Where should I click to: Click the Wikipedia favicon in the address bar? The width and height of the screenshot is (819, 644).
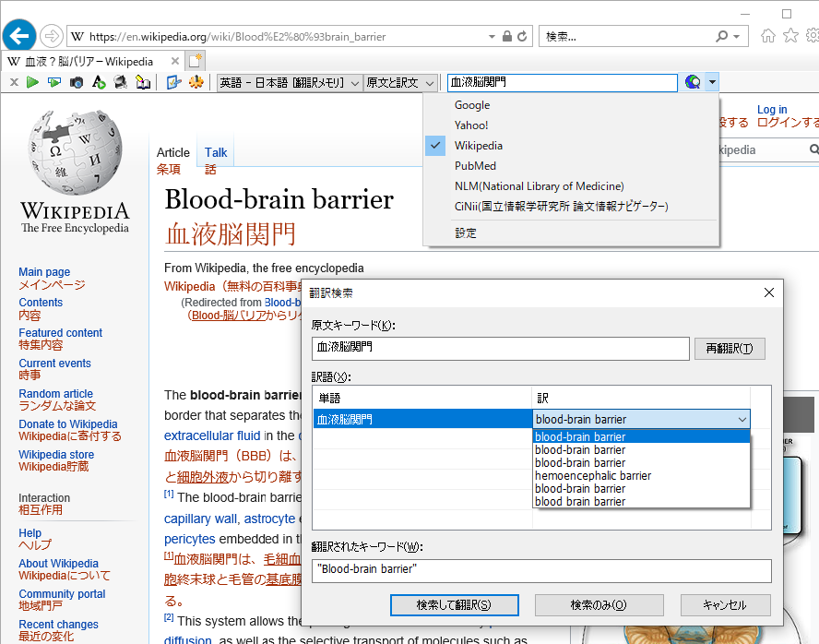tap(77, 36)
